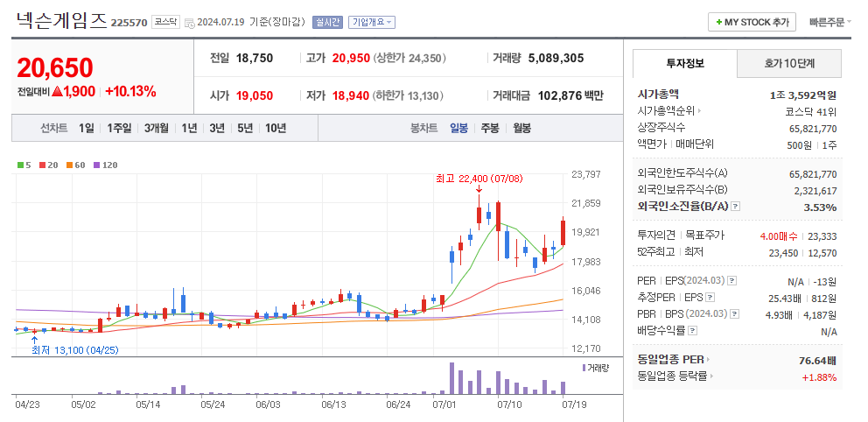868x422 pixels.
Task: Select 월봉 candlestick chart
Action: point(521,128)
